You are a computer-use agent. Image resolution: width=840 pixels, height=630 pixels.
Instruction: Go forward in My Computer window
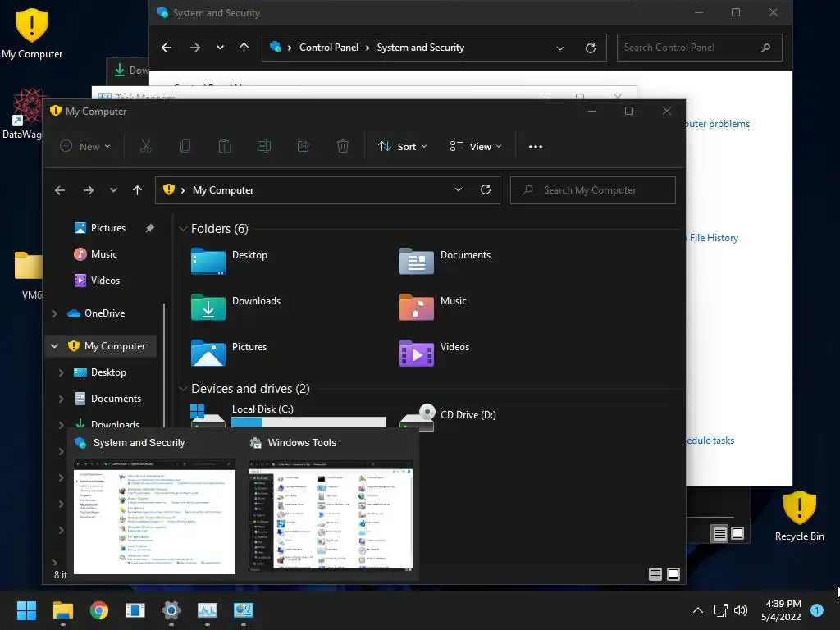tap(89, 190)
